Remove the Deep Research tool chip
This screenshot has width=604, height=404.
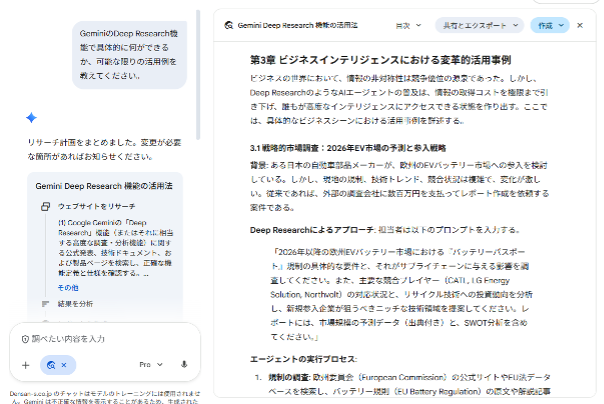point(64,365)
